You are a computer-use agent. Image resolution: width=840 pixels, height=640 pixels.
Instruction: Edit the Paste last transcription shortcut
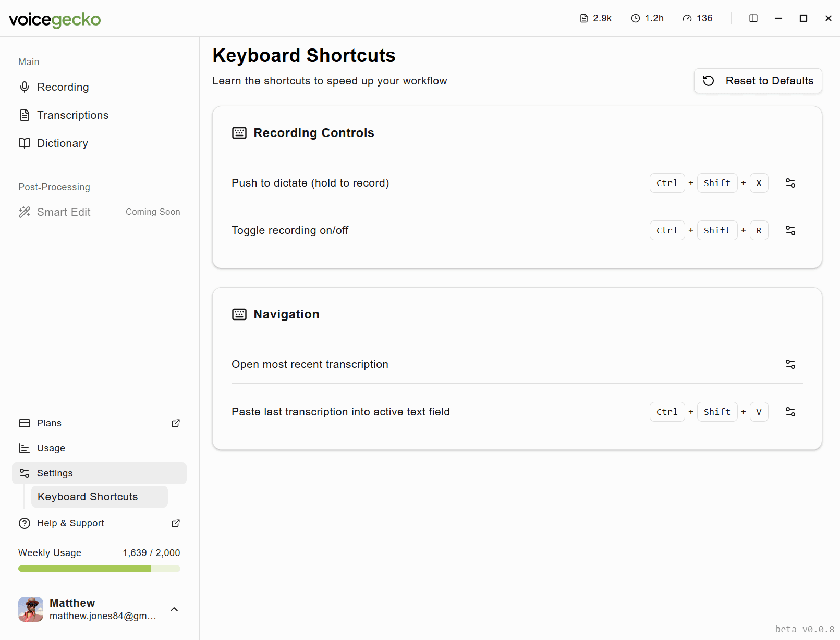click(x=790, y=411)
